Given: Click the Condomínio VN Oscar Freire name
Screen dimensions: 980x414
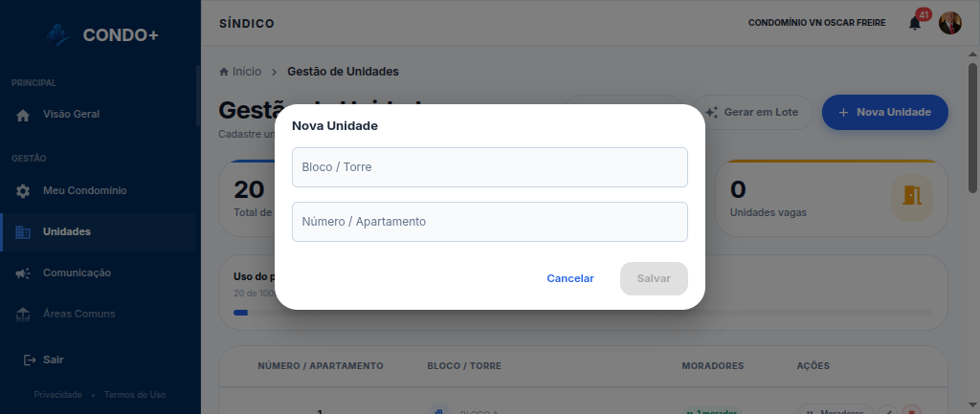Looking at the screenshot, I should 817,23.
